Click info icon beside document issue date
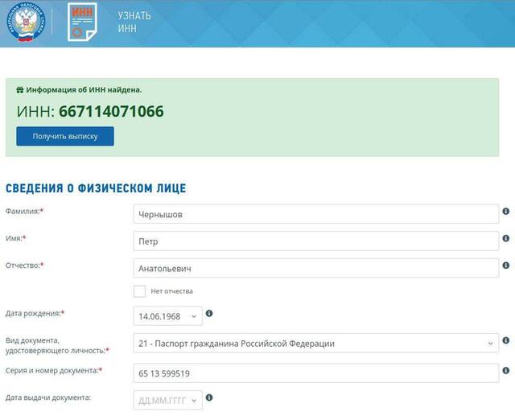 pyautogui.click(x=209, y=397)
